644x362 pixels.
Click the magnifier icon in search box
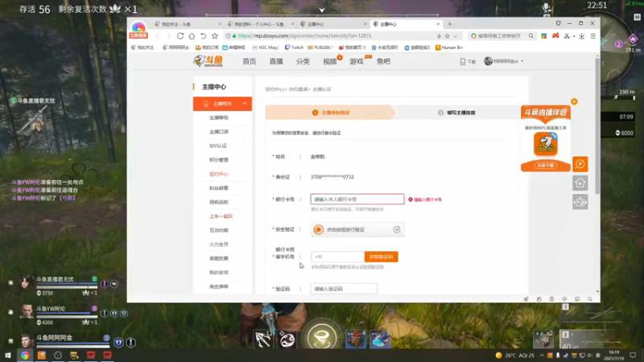pos(531,36)
